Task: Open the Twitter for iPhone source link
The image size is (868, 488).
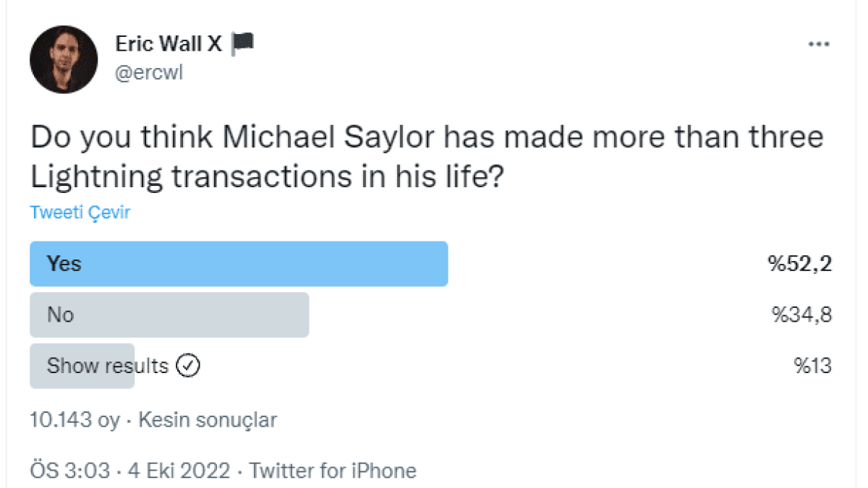Action: coord(333,471)
